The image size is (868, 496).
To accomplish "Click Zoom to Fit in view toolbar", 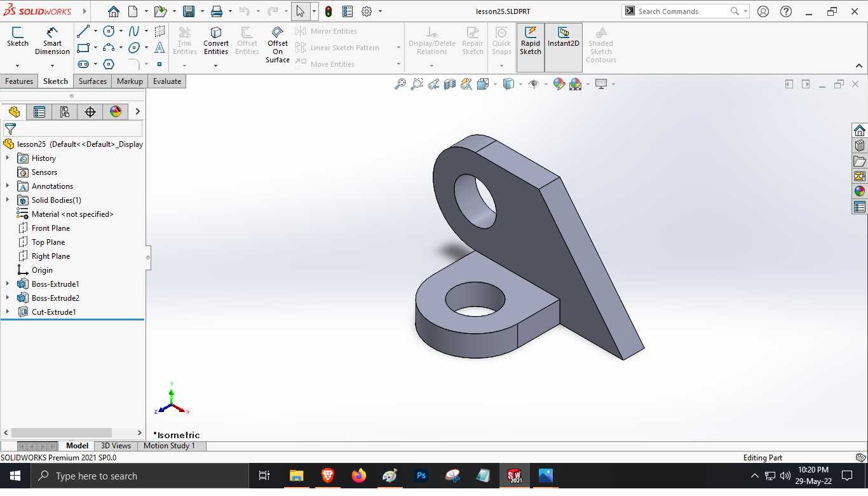I will coord(400,84).
